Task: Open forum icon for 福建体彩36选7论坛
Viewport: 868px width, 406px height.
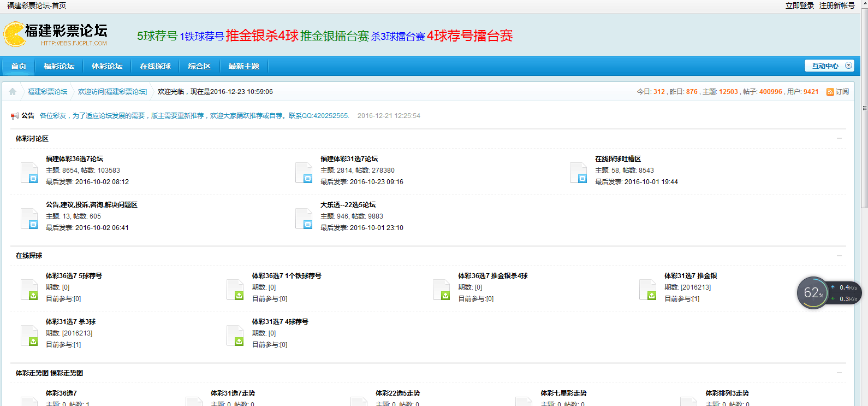Action: pos(29,173)
